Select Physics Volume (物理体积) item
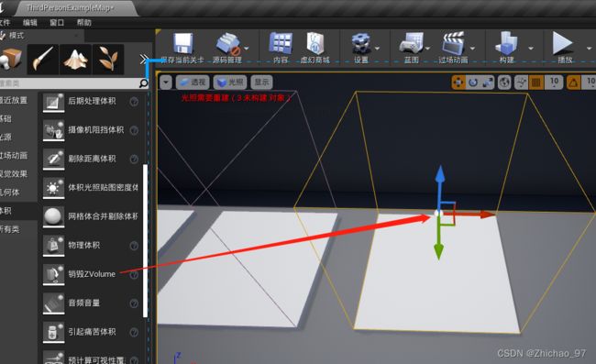The height and width of the screenshot is (364, 596). 91,246
